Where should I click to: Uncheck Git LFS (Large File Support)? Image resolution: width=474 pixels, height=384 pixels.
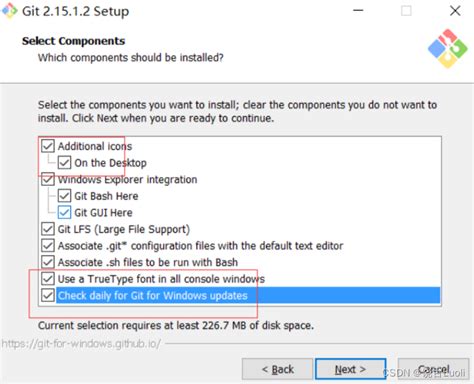click(x=48, y=229)
